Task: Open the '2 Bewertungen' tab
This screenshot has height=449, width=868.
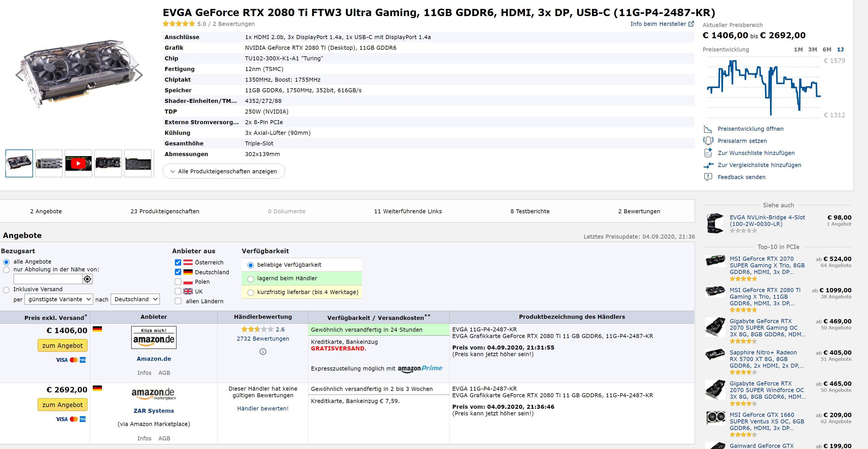Action: point(639,211)
